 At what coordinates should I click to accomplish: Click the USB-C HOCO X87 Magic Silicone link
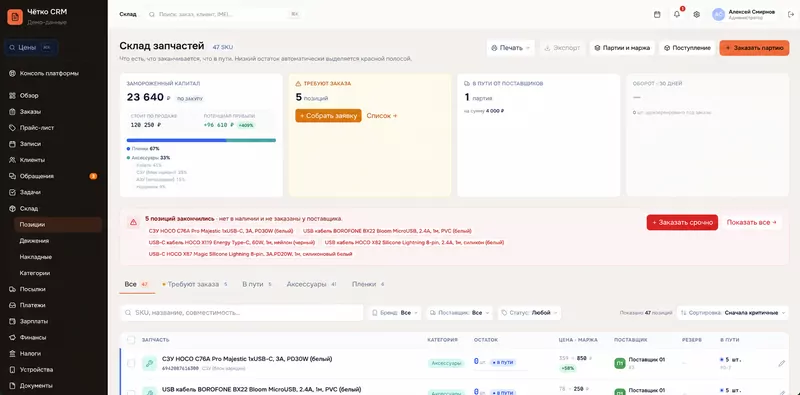coord(251,254)
